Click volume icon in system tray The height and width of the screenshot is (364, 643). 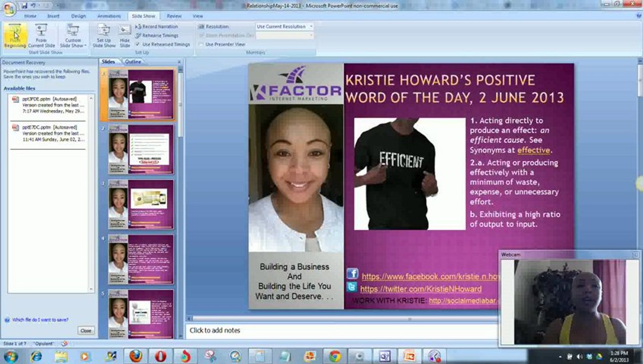[x=579, y=356]
